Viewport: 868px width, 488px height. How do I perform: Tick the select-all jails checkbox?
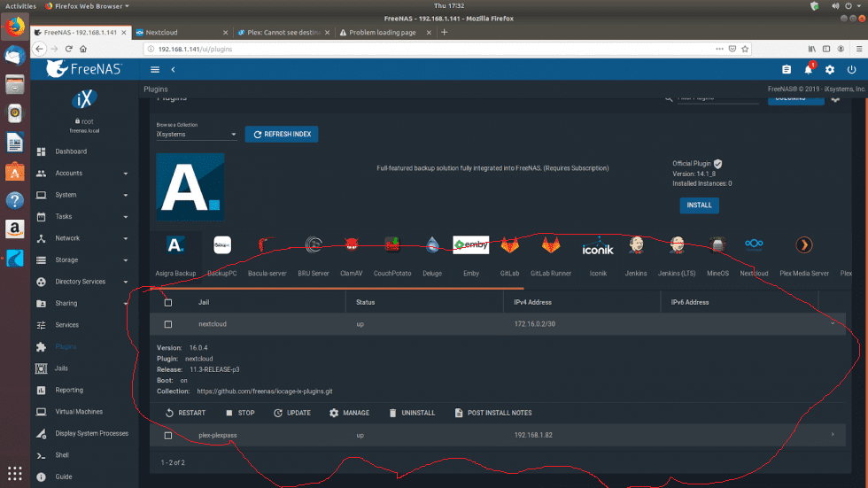pyautogui.click(x=168, y=303)
